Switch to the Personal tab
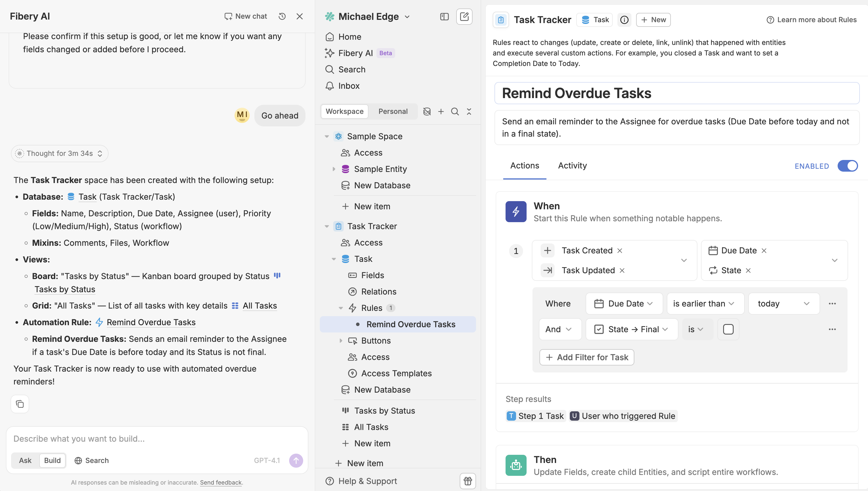This screenshot has width=868, height=491. (x=393, y=111)
